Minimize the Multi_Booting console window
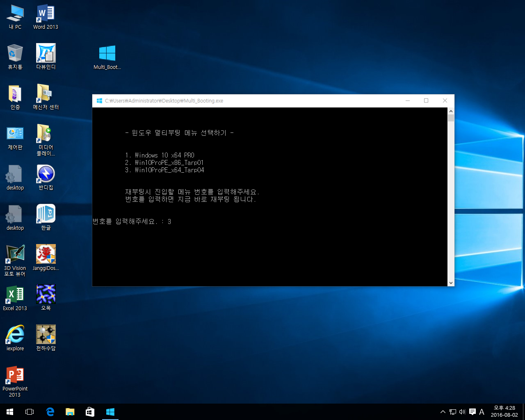This screenshot has width=525, height=420. click(408, 100)
